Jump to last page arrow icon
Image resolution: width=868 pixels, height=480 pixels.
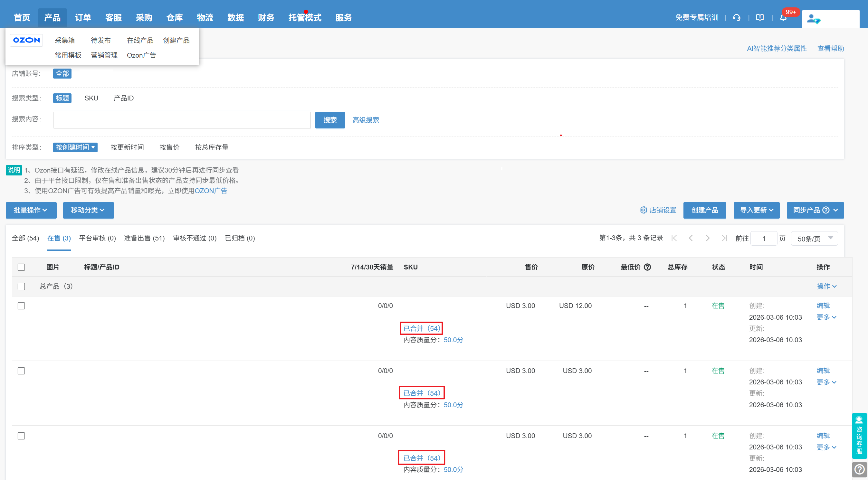coord(724,238)
